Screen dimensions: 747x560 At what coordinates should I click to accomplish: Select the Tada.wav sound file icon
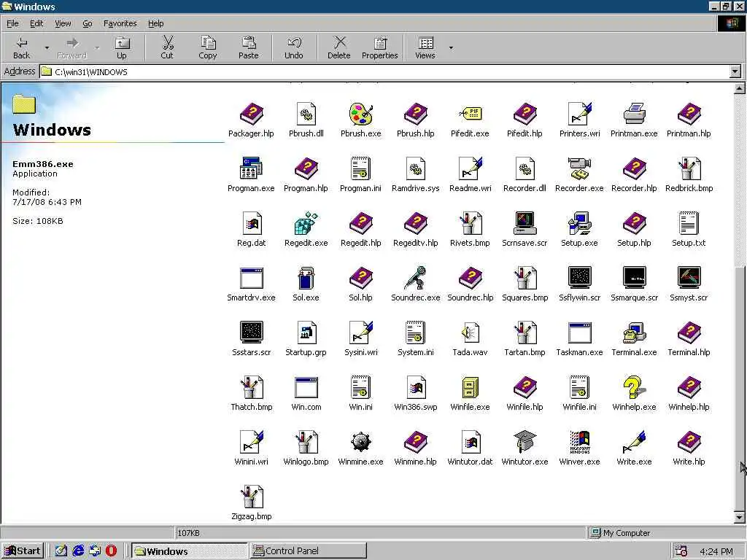tap(471, 332)
